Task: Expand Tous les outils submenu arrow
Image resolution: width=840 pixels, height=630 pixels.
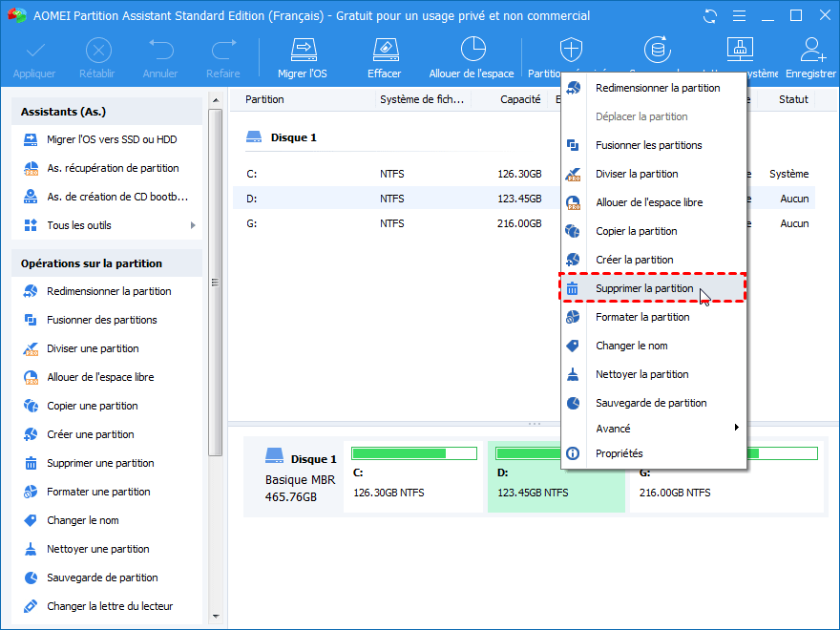Action: [x=193, y=225]
